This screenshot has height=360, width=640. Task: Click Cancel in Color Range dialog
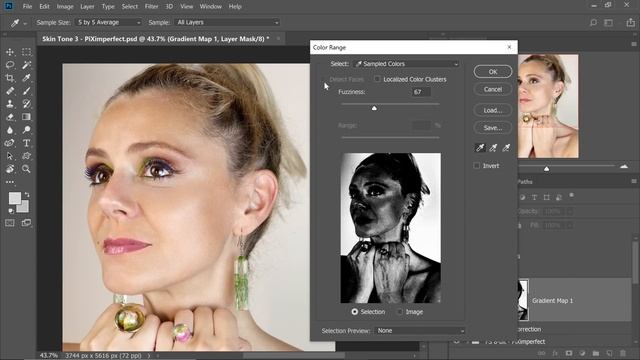click(493, 89)
